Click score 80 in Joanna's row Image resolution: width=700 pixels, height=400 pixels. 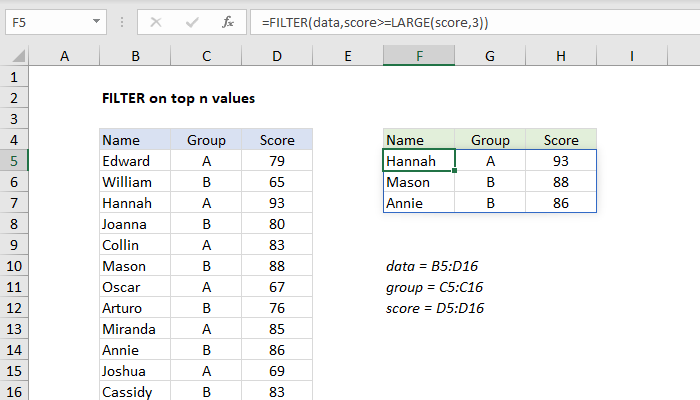tap(277, 224)
